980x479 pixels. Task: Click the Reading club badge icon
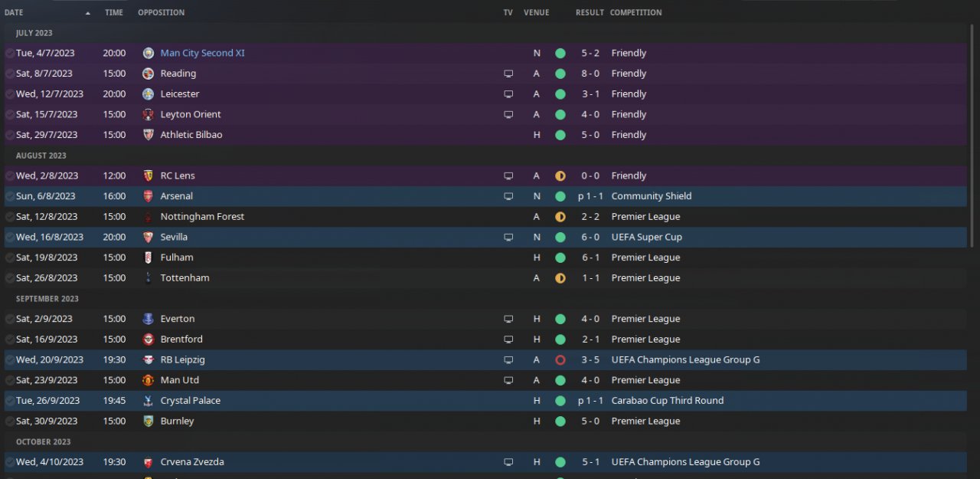[149, 74]
